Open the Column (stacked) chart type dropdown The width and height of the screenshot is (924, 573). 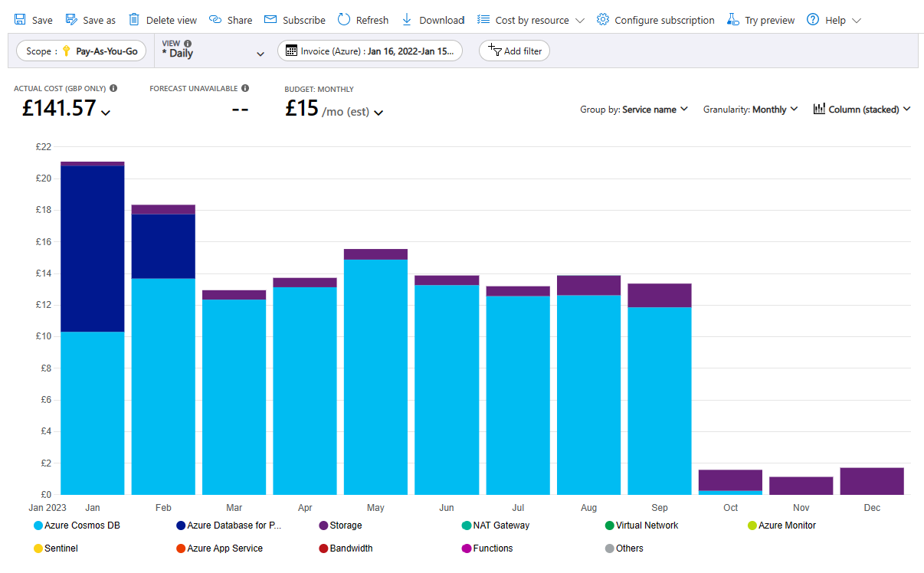pyautogui.click(x=862, y=110)
